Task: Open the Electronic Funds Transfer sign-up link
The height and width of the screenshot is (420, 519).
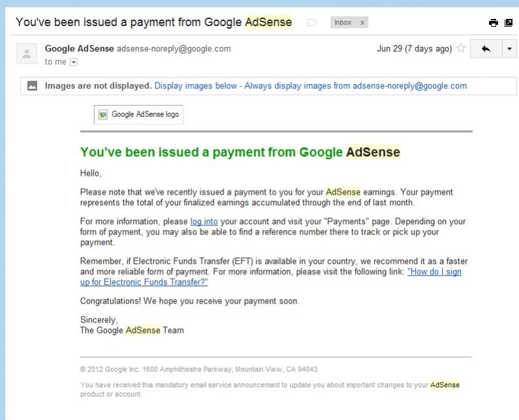Action: click(x=271, y=277)
